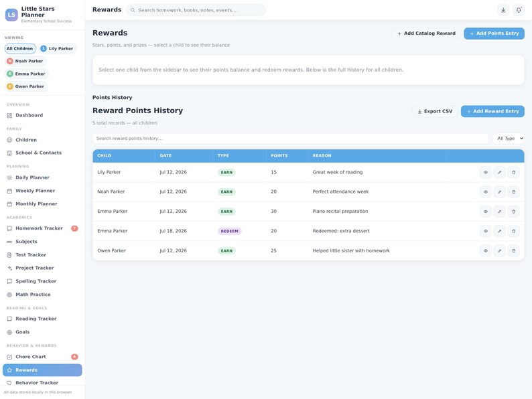Filter view to Emma Parker
Image resolution: width=532 pixels, height=399 pixels.
tap(26, 74)
